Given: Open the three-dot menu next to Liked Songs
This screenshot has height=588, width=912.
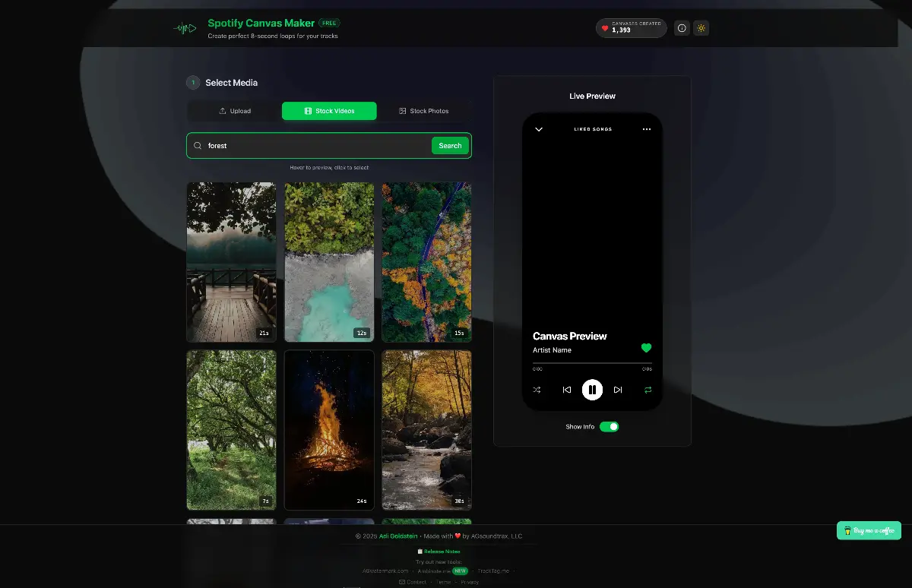Looking at the screenshot, I should pos(647,129).
